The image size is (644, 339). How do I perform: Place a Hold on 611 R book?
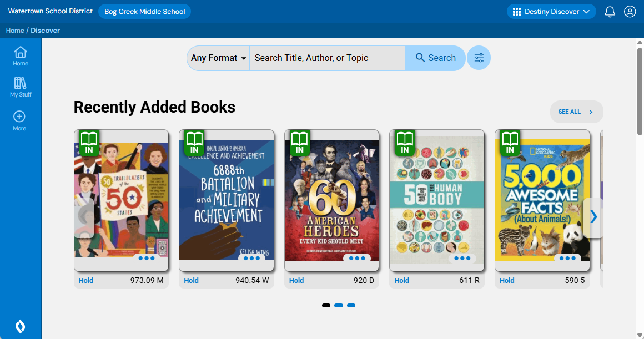click(402, 280)
